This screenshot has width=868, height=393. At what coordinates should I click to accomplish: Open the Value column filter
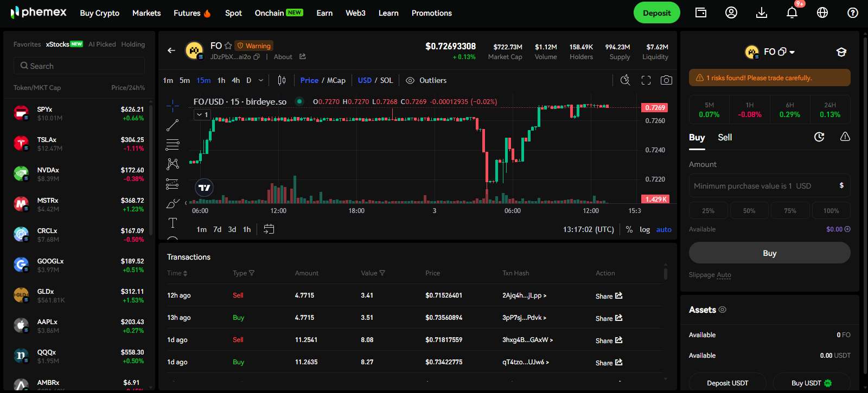(382, 273)
